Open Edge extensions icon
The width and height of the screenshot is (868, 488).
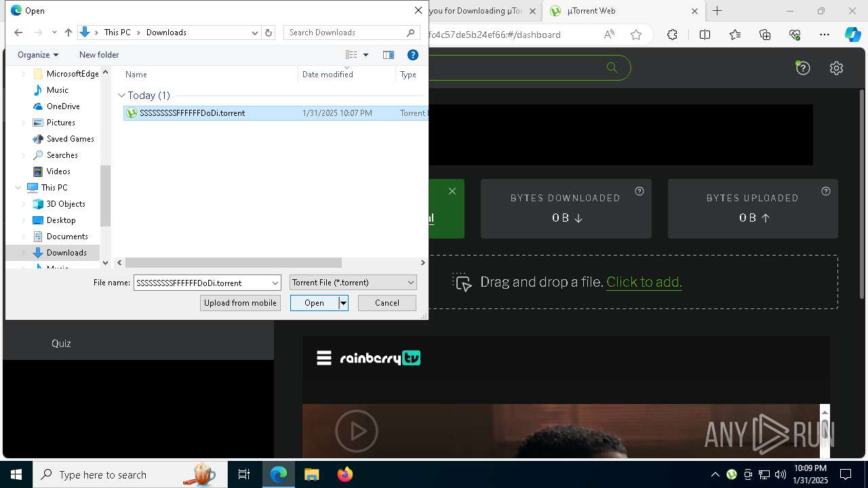point(672,35)
